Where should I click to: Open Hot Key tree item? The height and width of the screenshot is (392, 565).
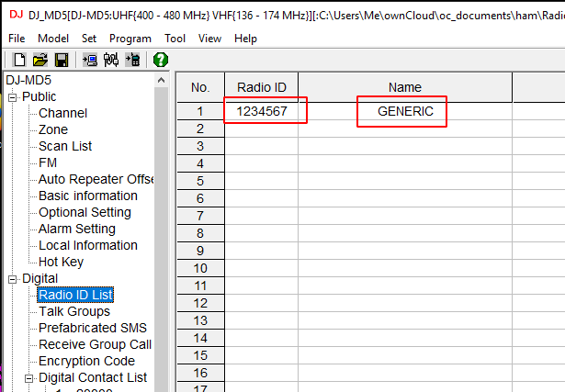point(61,262)
